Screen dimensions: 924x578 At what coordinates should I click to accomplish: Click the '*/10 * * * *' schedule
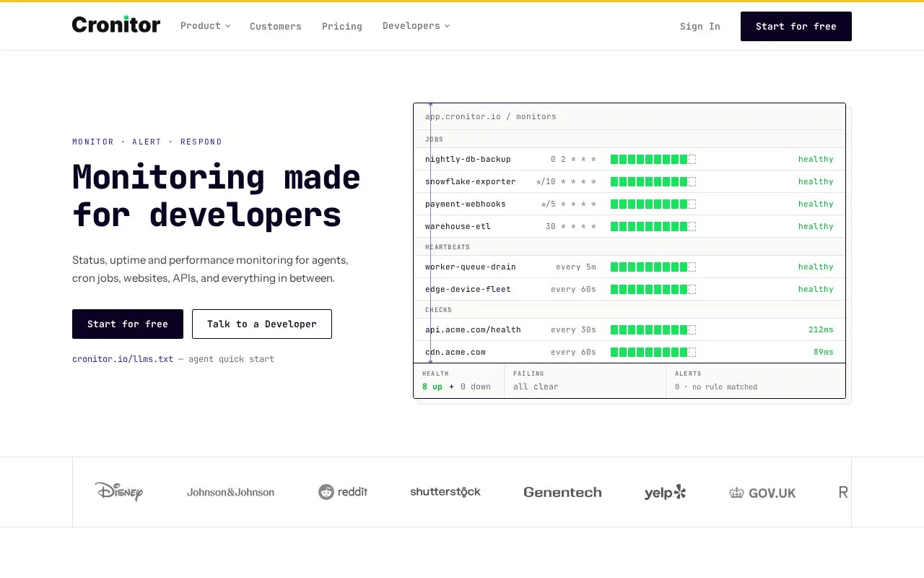point(566,182)
